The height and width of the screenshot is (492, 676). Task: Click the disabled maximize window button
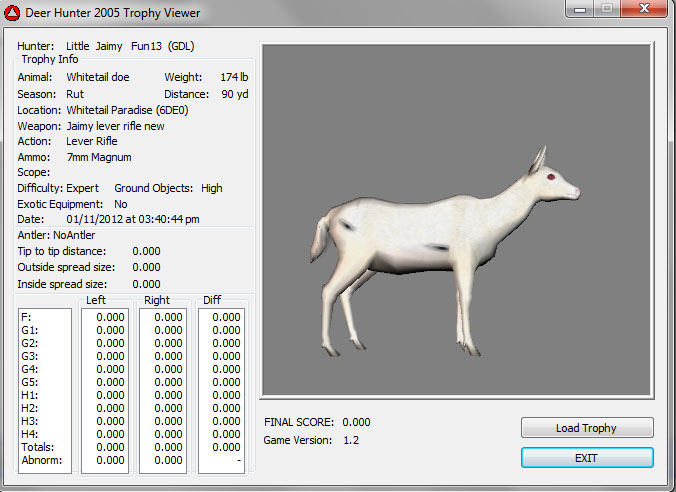point(607,9)
